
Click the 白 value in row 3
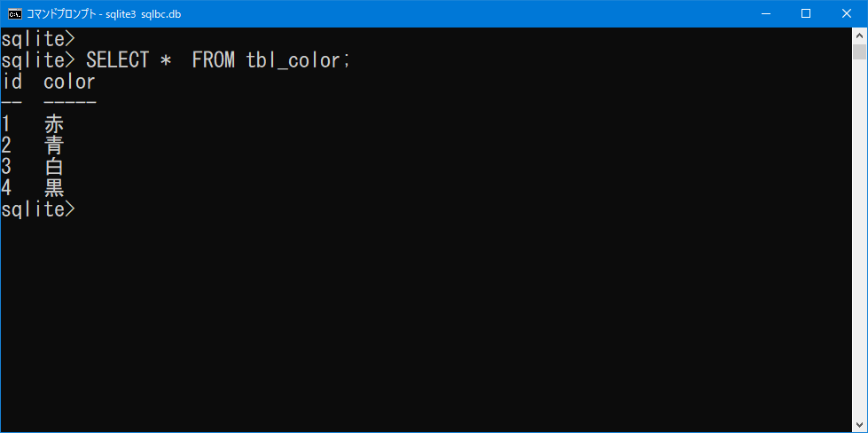(54, 167)
